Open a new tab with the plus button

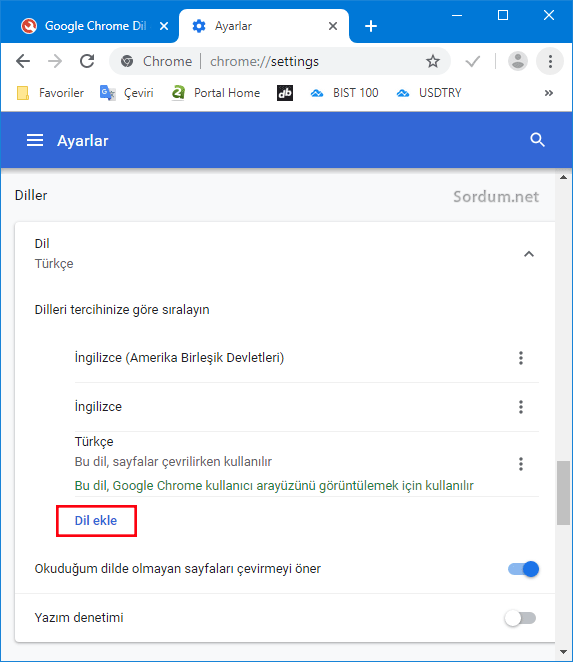click(x=371, y=26)
